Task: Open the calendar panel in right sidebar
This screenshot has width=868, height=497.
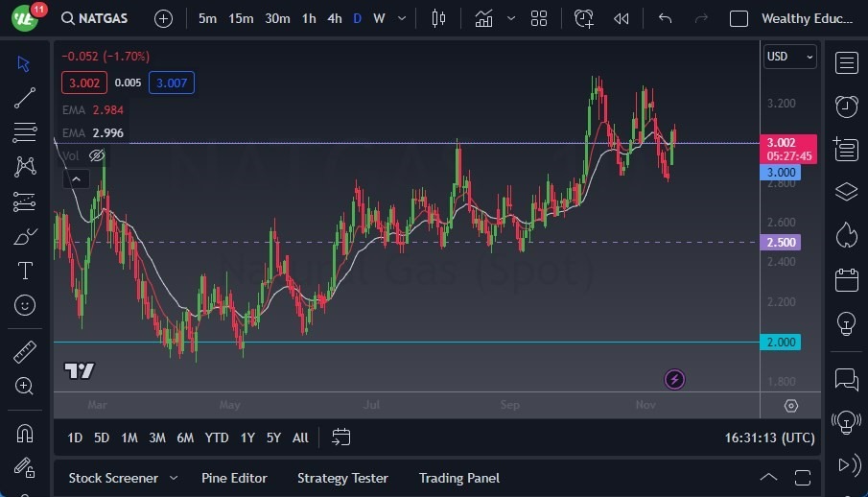Action: tap(846, 280)
